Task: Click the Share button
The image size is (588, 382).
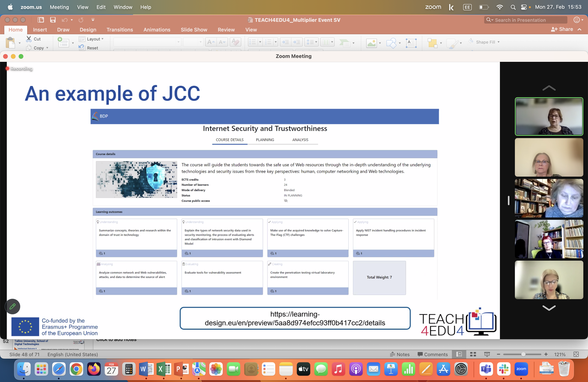Action: 562,29
